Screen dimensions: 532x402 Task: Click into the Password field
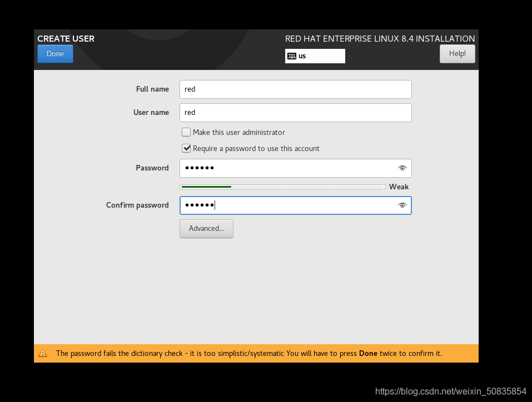tap(296, 168)
